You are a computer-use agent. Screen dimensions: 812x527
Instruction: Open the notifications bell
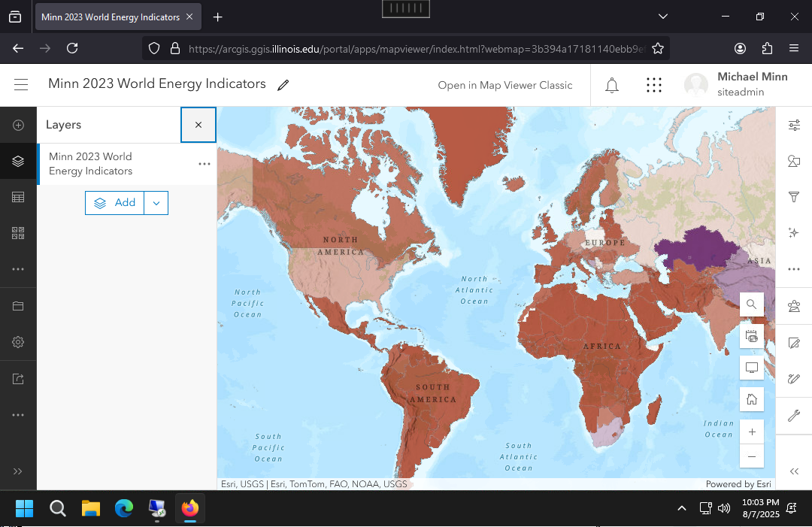[612, 85]
